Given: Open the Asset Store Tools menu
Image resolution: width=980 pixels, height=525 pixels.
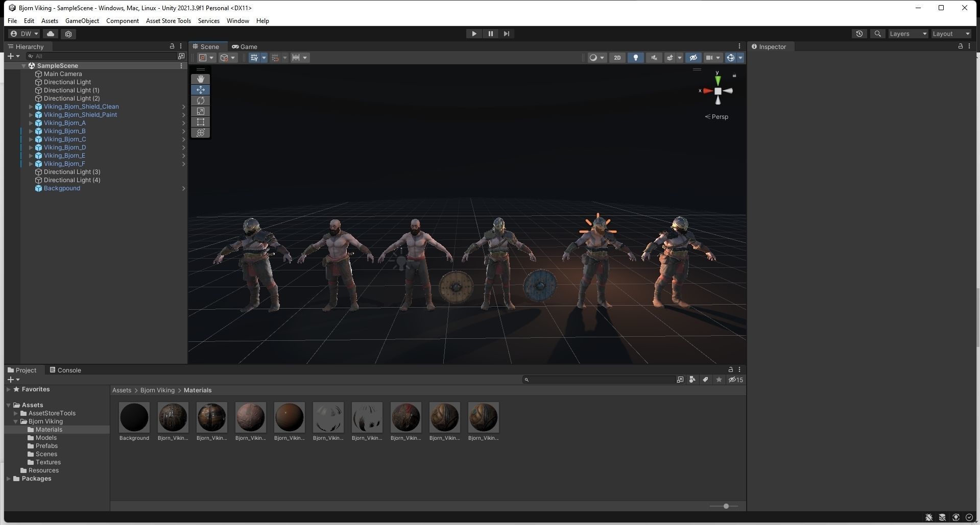Looking at the screenshot, I should (169, 21).
